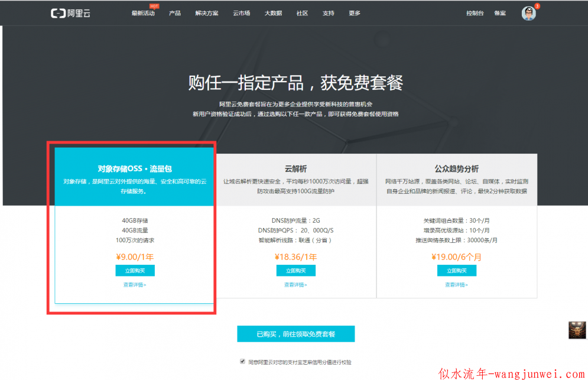The height and width of the screenshot is (380, 588).
Task: Click the 100万次的请求 line
Action: point(135,240)
